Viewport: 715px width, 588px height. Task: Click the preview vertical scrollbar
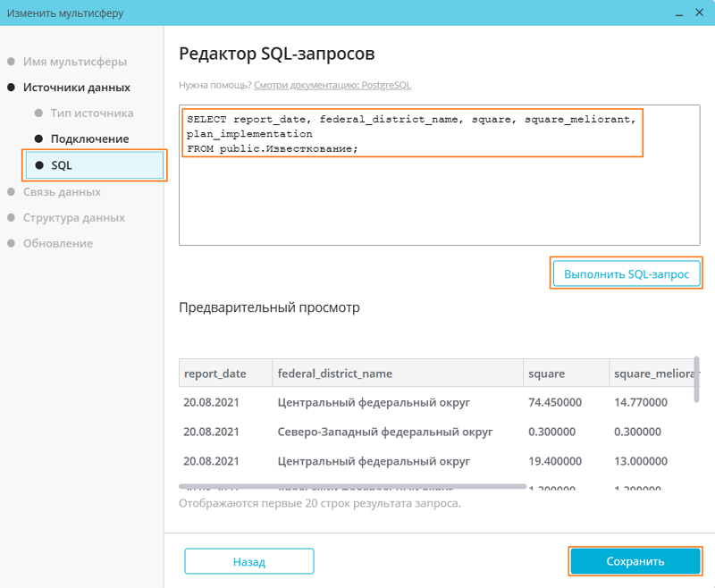(696, 379)
